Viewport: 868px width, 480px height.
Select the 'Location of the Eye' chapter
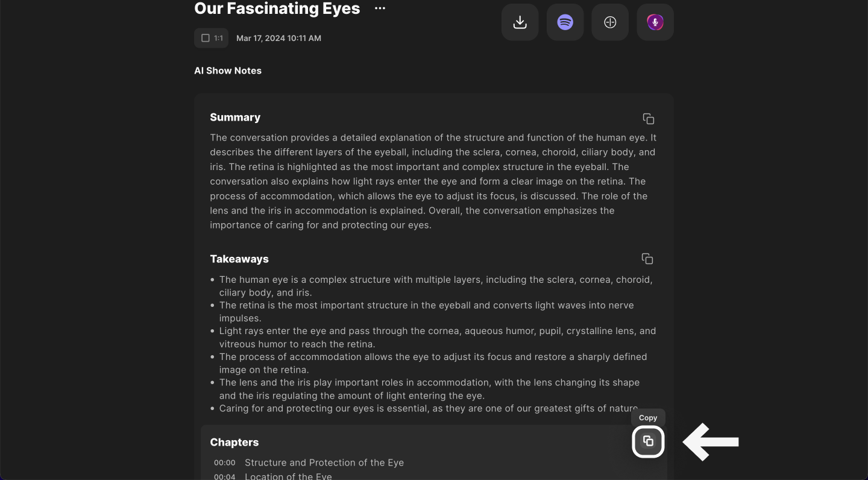[x=288, y=476]
